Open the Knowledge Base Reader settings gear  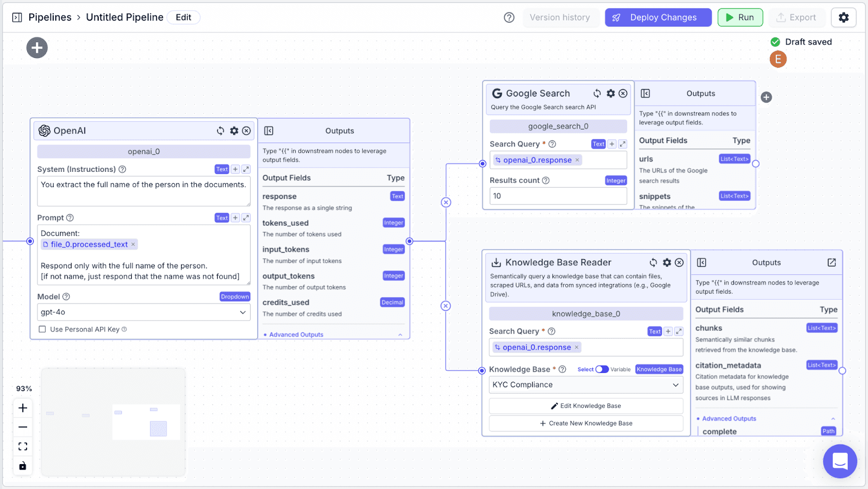(667, 262)
